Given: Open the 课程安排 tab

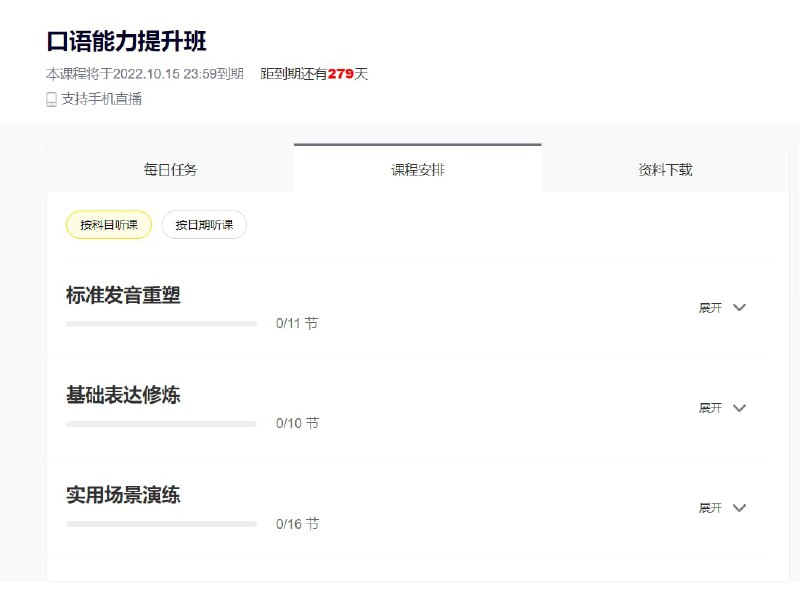Looking at the screenshot, I should (x=418, y=169).
